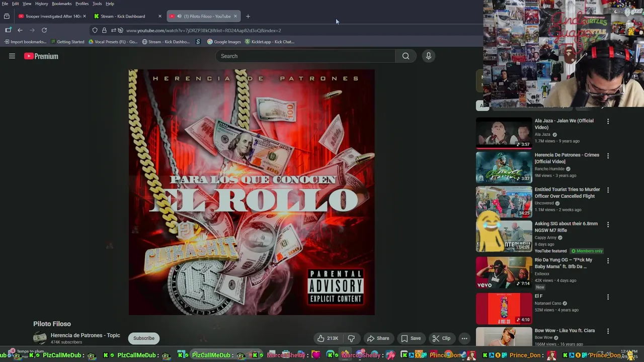Open Import bookmarks toolbar item

[25, 42]
